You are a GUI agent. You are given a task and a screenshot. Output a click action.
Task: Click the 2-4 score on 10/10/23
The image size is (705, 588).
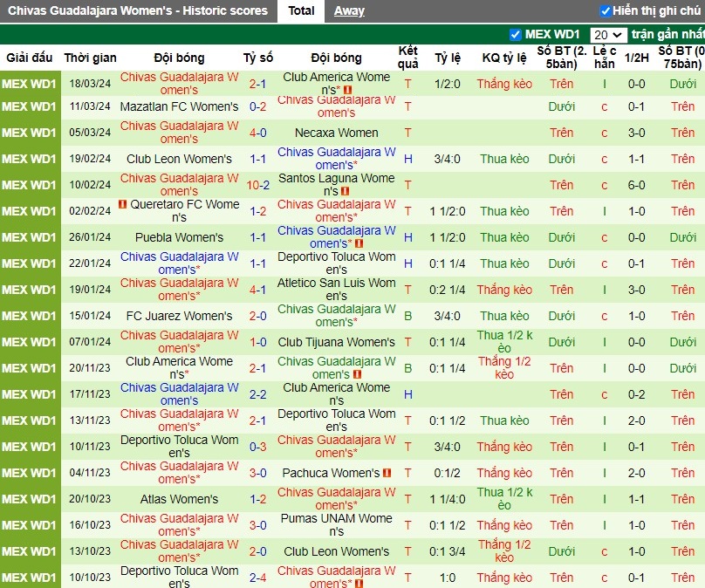pyautogui.click(x=258, y=578)
